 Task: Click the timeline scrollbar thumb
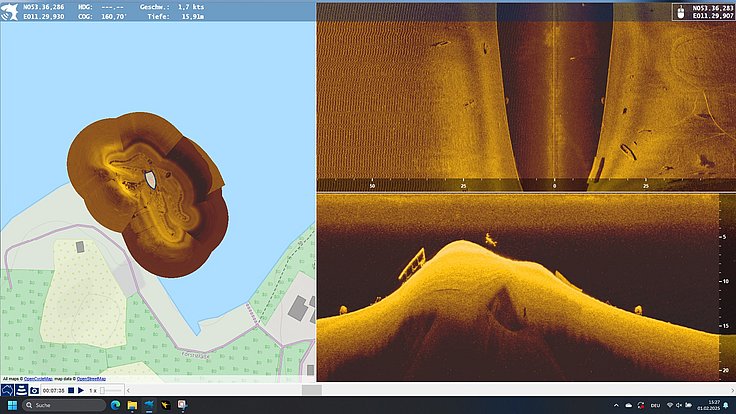(x=312, y=390)
